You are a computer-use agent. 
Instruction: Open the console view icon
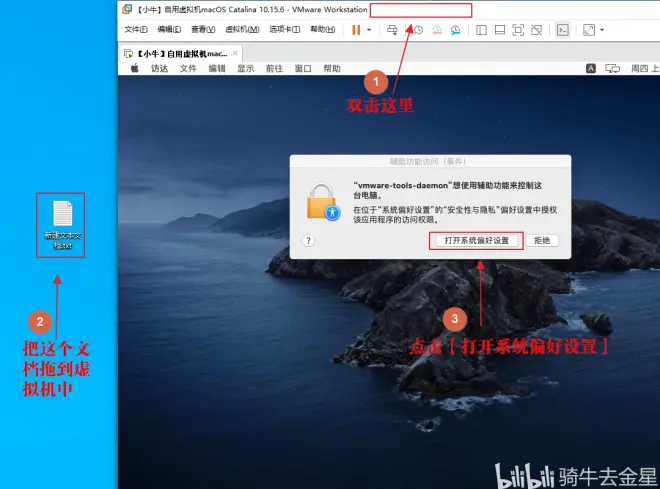(563, 30)
